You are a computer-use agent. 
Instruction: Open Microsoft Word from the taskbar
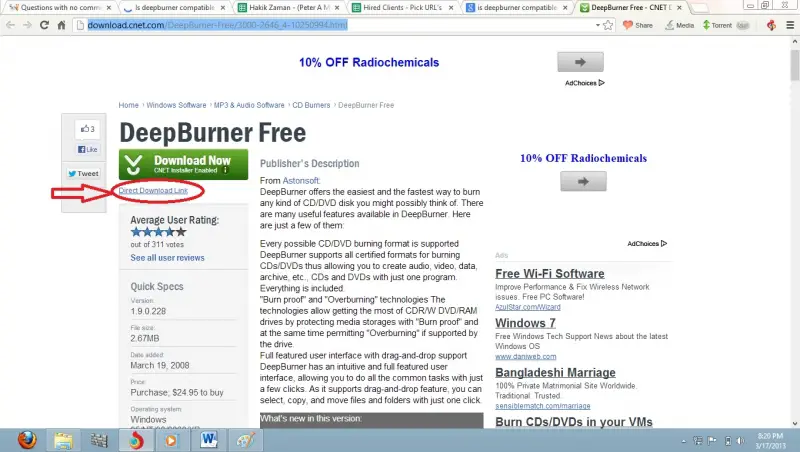209,440
